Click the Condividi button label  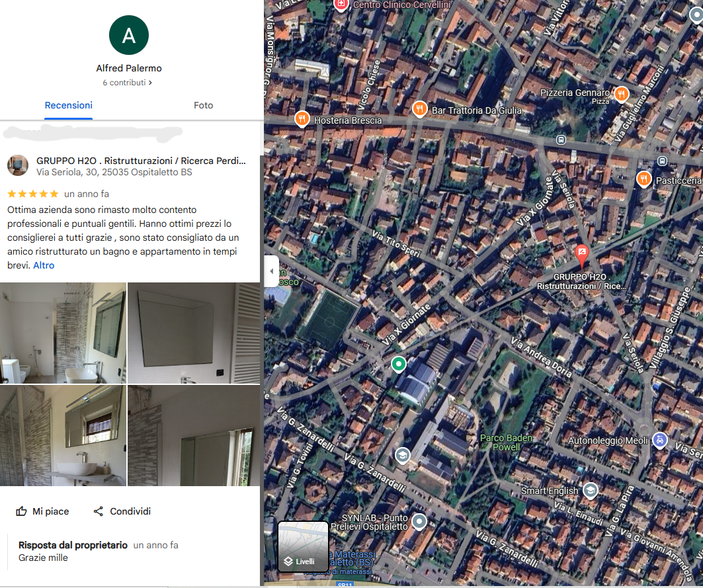click(130, 511)
